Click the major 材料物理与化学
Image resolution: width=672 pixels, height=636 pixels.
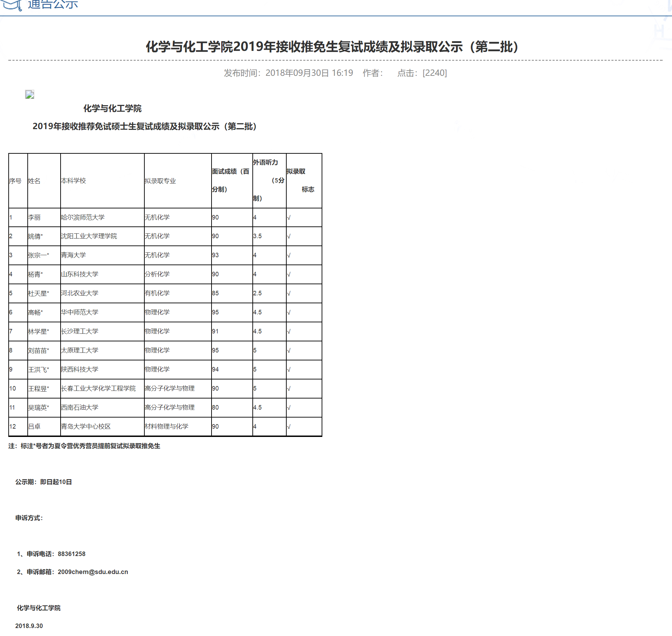click(167, 427)
